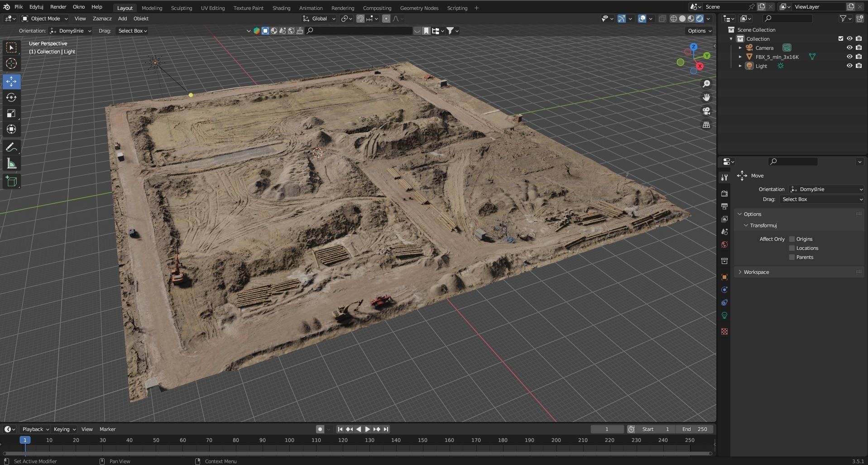The height and width of the screenshot is (465, 868).
Task: Open the Playback dropdown in timeline
Action: [x=35, y=429]
